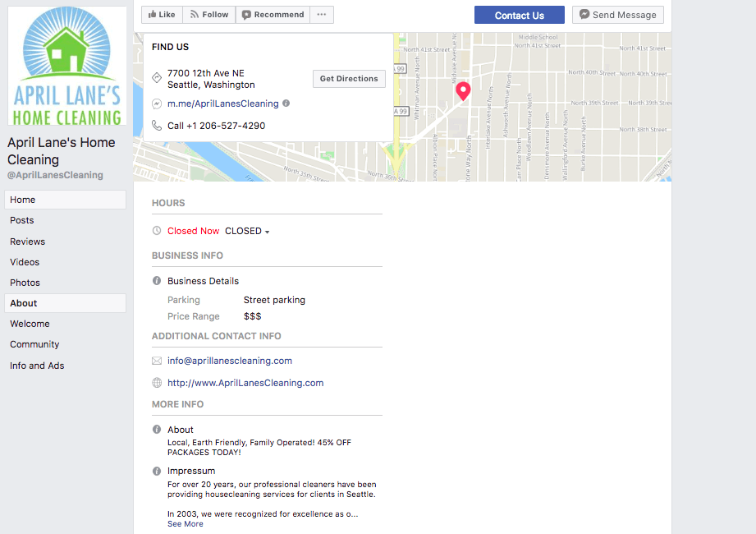Click the info icon beside Impressum
Viewport: 756px width, 534px height.
coord(157,471)
